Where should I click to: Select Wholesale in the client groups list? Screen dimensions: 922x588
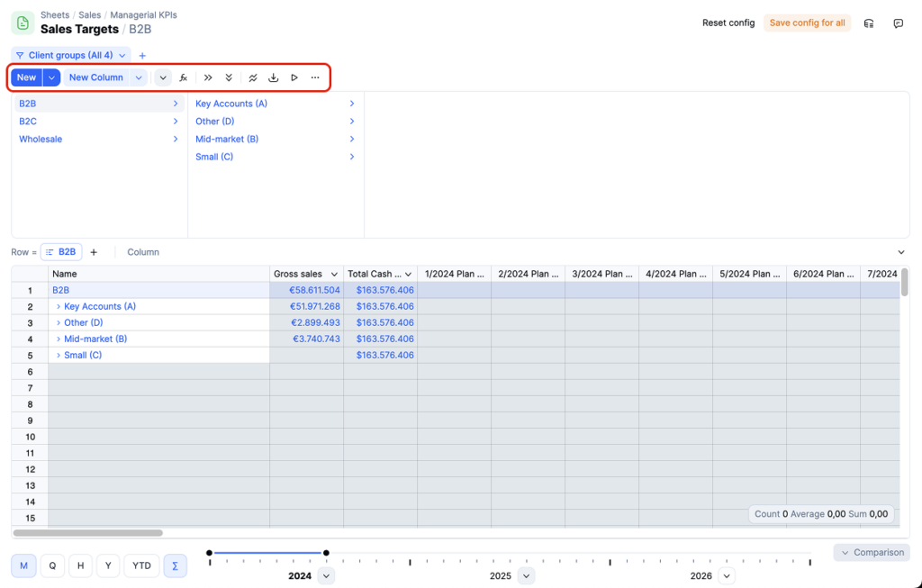tap(41, 140)
